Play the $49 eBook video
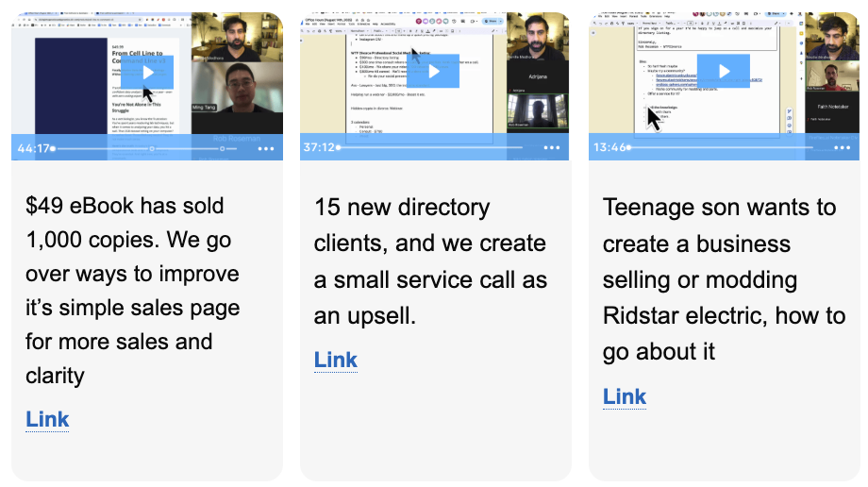Screen dimensions: 868x487 coord(146,72)
